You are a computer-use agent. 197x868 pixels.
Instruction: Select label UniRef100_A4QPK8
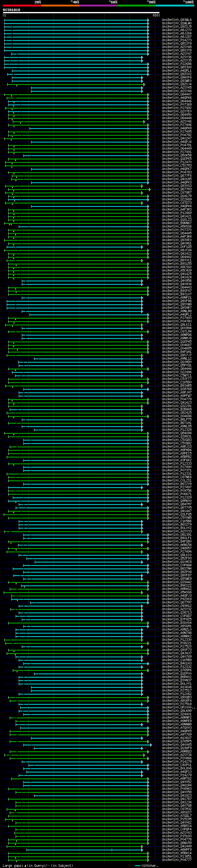tap(177, 128)
